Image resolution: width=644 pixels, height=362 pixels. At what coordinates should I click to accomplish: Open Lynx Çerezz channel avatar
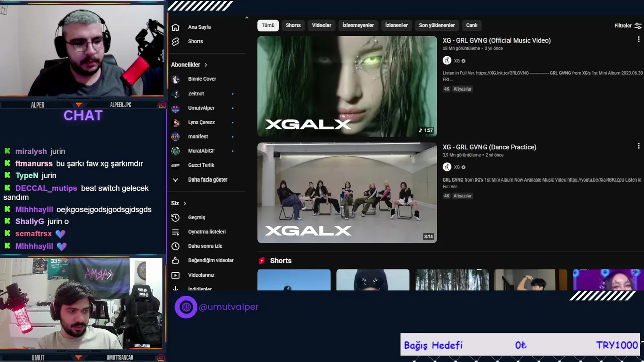[x=175, y=122]
